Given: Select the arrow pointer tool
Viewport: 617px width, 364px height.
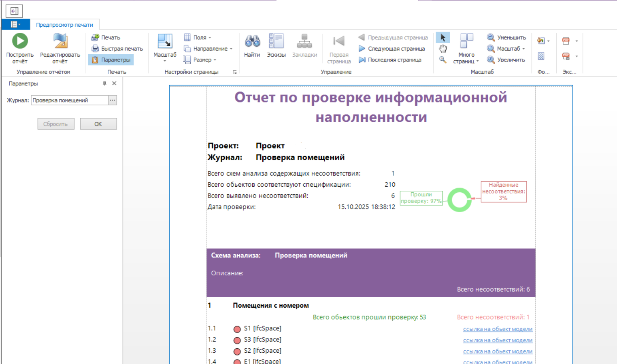Looking at the screenshot, I should pos(443,38).
